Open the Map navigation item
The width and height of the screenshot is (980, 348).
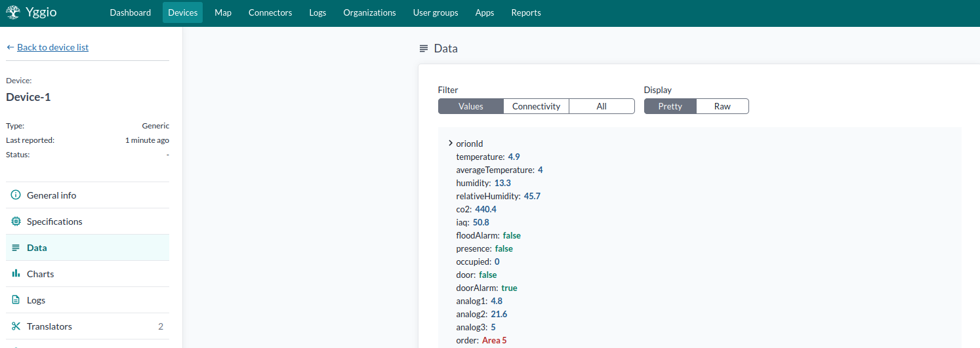coord(223,12)
